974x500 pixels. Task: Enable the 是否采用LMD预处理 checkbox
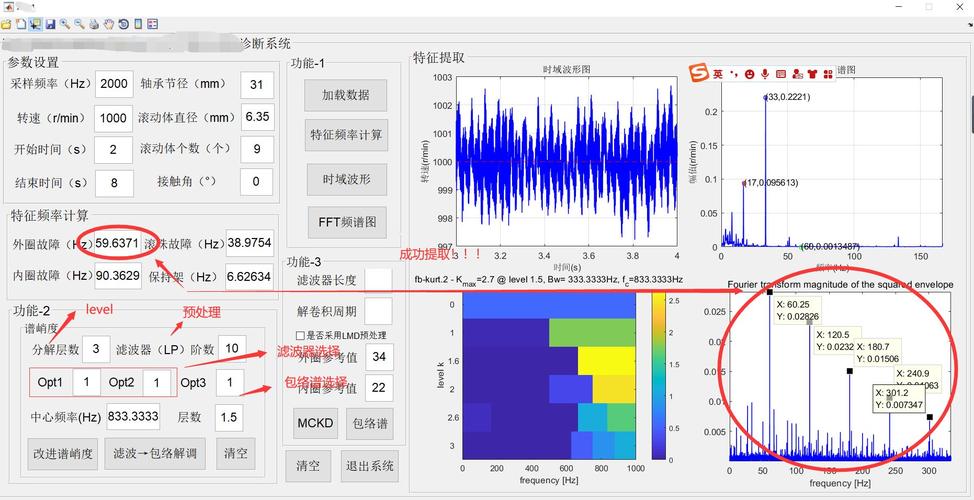point(301,335)
